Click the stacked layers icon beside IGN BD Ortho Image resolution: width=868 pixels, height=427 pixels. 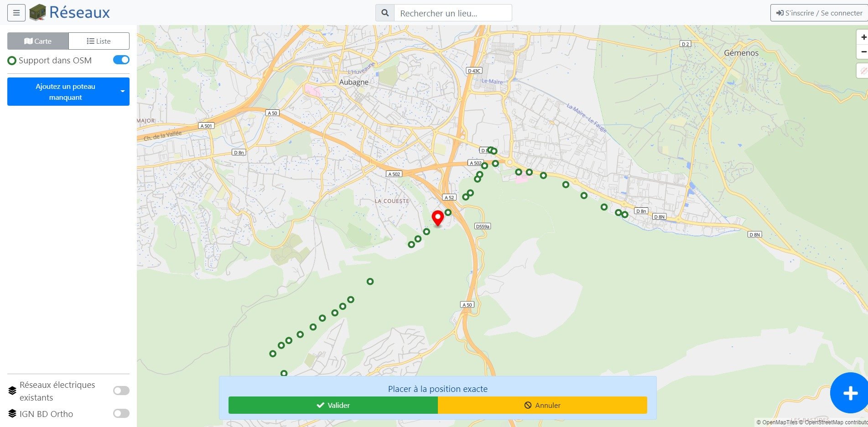coord(11,414)
